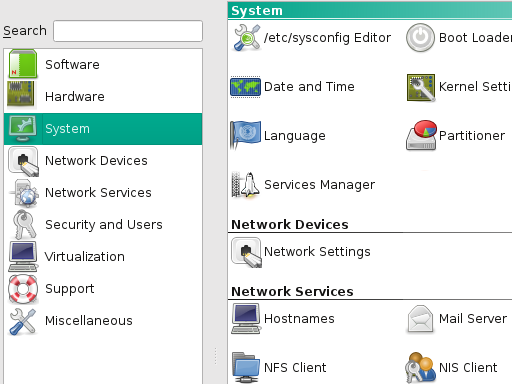Select the Virtualization label
This screenshot has width=512, height=384.
coord(85,256)
